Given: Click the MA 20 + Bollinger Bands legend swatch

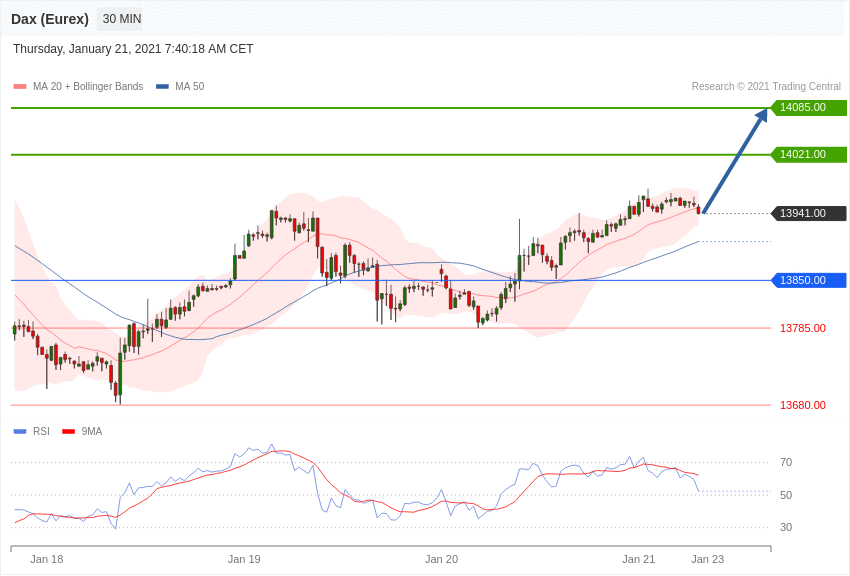Looking at the screenshot, I should tap(20, 87).
